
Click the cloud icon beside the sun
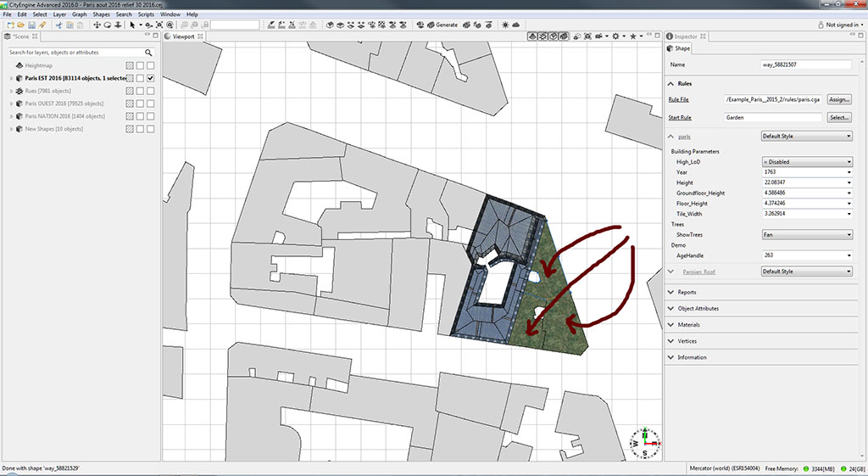click(x=516, y=25)
